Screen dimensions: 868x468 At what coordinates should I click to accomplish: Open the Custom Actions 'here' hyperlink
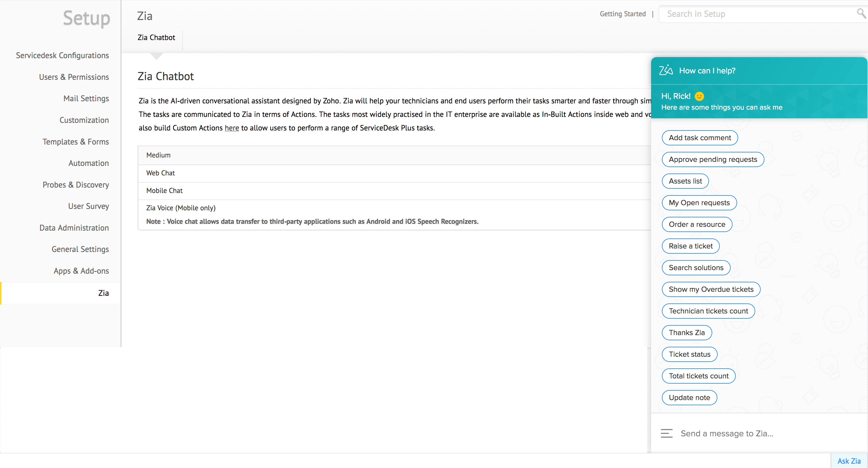pyautogui.click(x=232, y=128)
